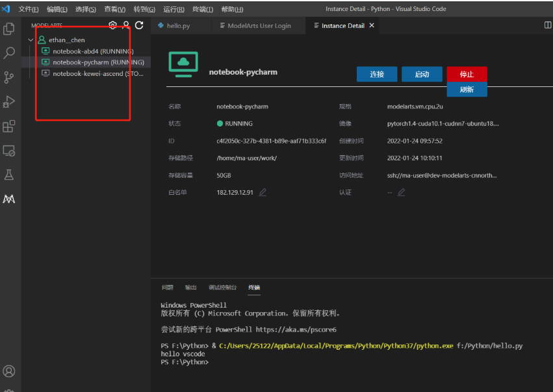Click the pytorch1.4-cuda10.1 image value

point(443,123)
